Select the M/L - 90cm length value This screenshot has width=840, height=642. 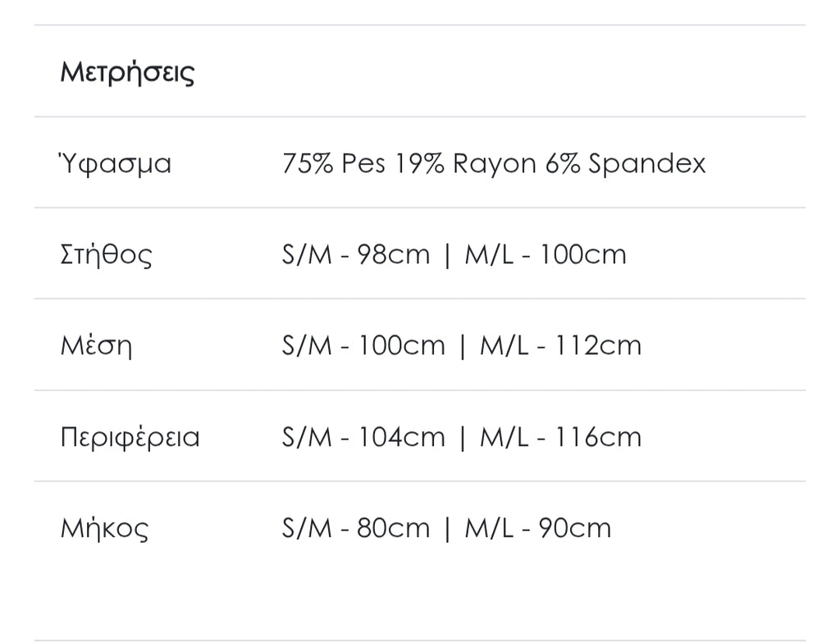point(538,528)
